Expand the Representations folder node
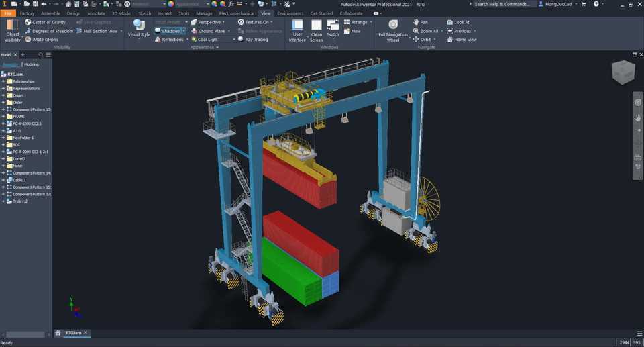The width and height of the screenshot is (644, 347). [x=3, y=89]
